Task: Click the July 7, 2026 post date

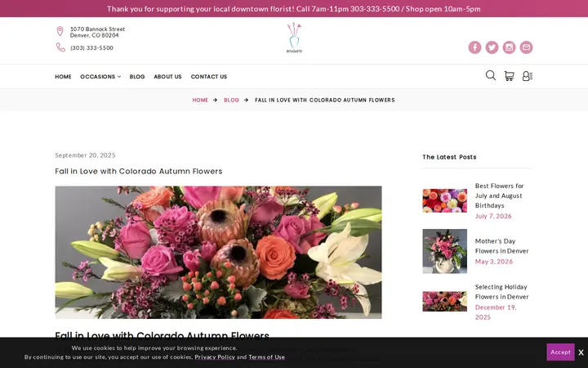Action: point(493,216)
